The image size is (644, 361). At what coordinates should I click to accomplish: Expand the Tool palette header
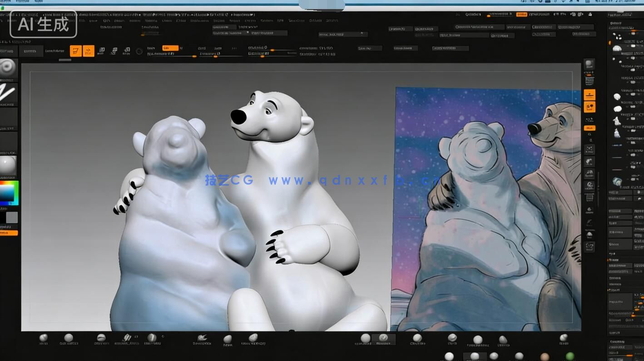coord(624,15)
